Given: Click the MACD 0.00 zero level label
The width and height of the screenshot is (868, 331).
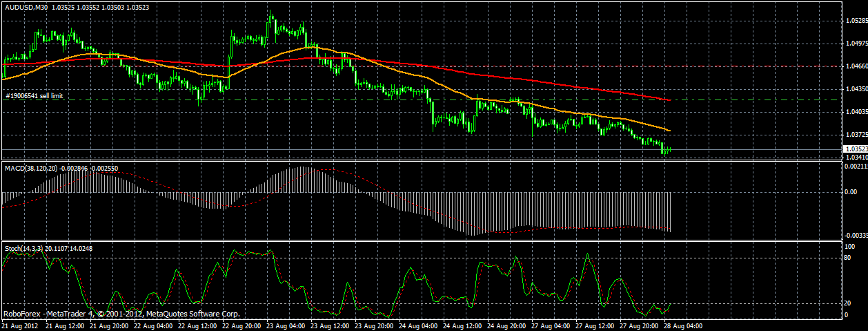Looking at the screenshot, I should [851, 191].
